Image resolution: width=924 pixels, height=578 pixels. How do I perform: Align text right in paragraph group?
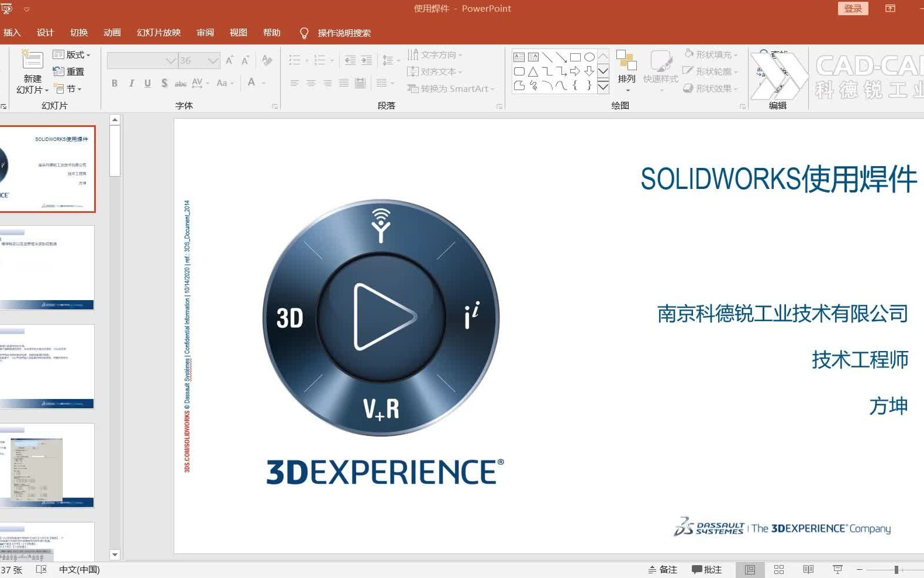(327, 83)
